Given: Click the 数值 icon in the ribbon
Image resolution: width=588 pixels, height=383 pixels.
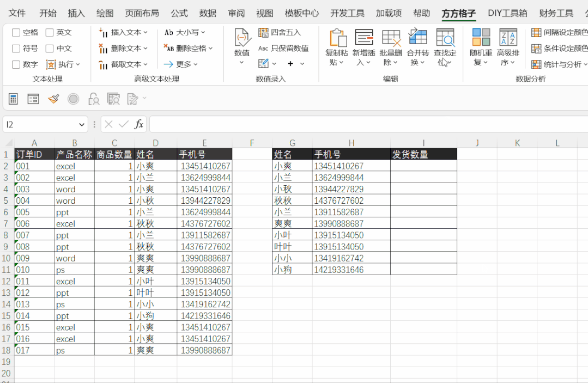Looking at the screenshot, I should 242,38.
